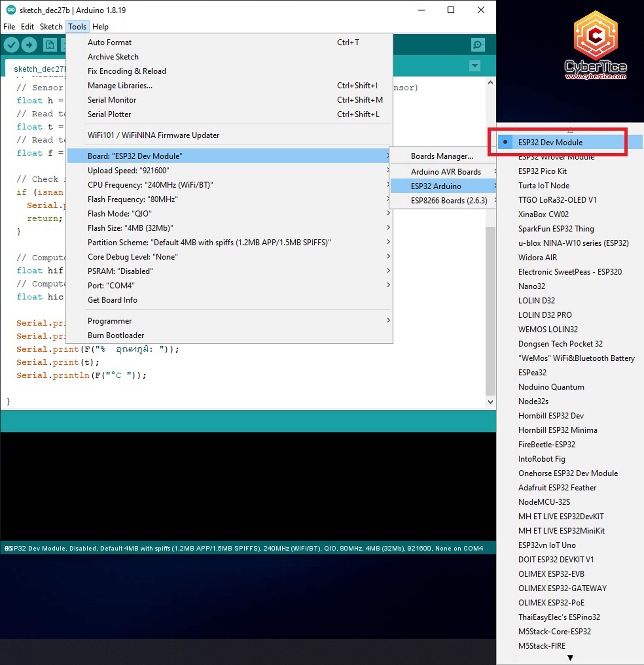This screenshot has width=644, height=665.
Task: Click the Upload arrow toolbar icon
Action: coord(29,45)
